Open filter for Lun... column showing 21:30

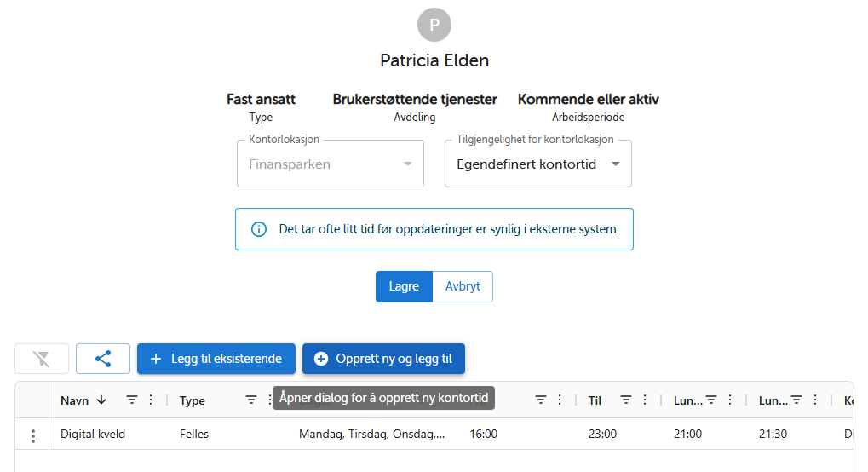coord(796,400)
